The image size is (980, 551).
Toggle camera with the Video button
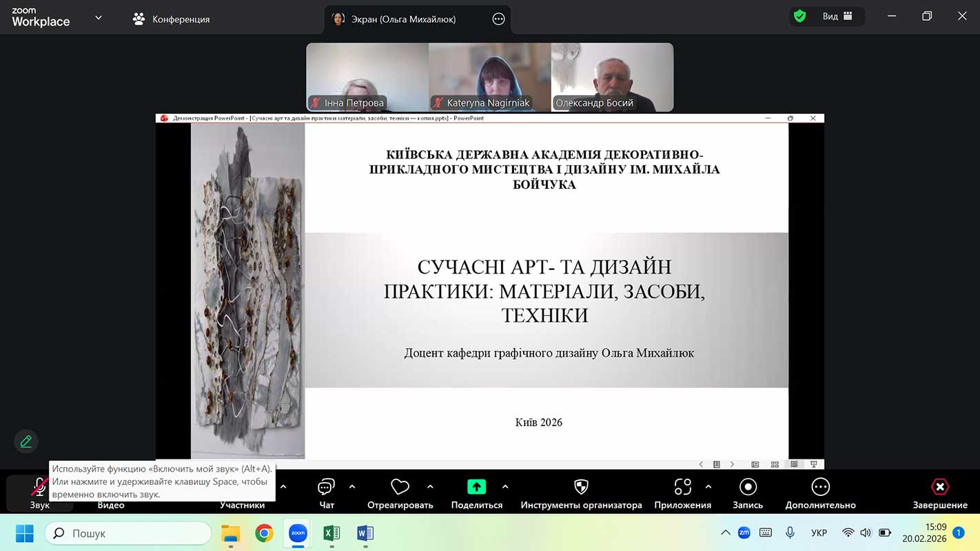[x=110, y=504]
